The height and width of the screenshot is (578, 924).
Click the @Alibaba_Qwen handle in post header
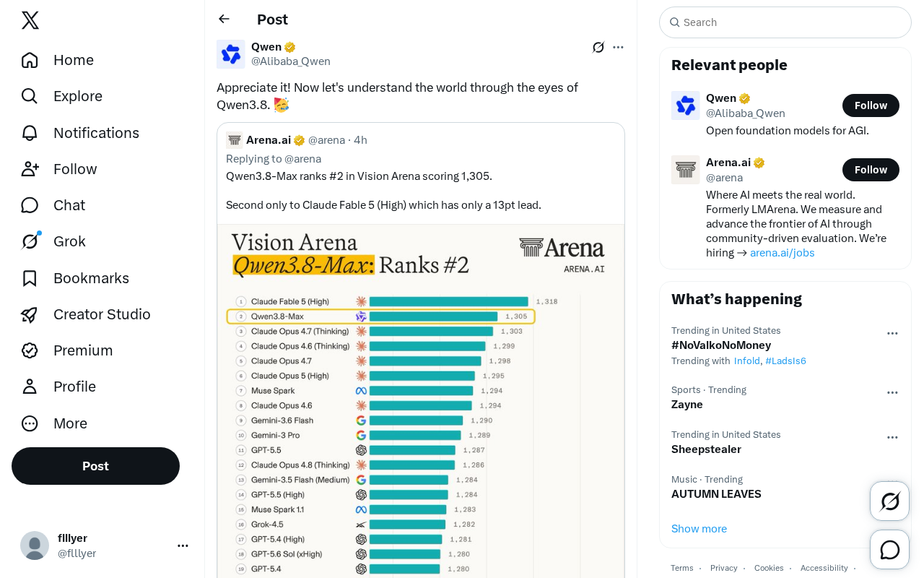pos(291,61)
